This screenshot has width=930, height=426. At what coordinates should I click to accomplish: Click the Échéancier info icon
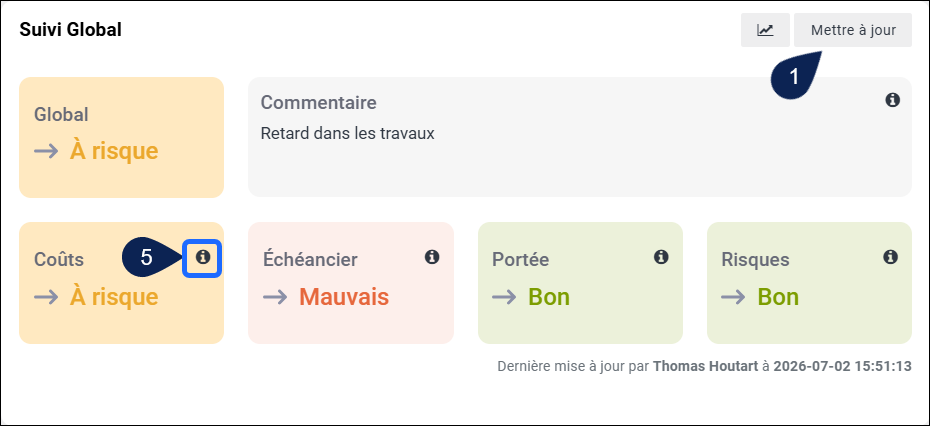[432, 257]
